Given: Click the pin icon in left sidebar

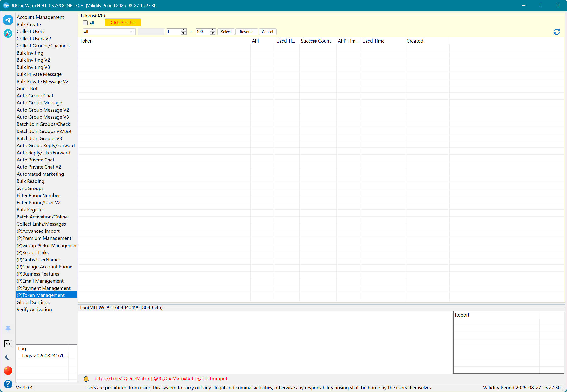Looking at the screenshot, I should coord(8,329).
